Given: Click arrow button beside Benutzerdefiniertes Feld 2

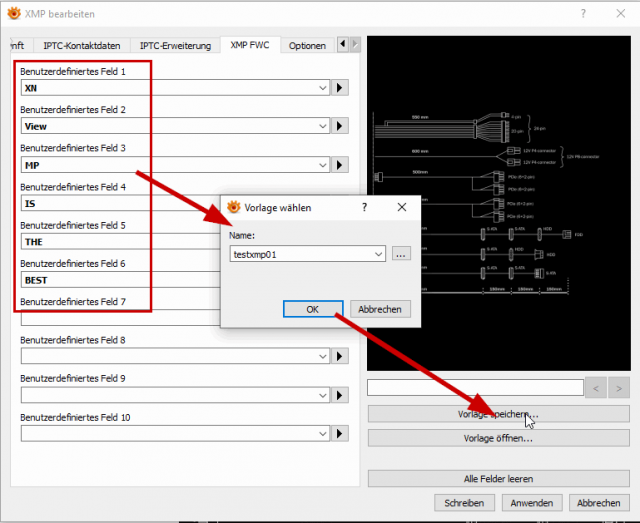Looking at the screenshot, I should tap(340, 126).
